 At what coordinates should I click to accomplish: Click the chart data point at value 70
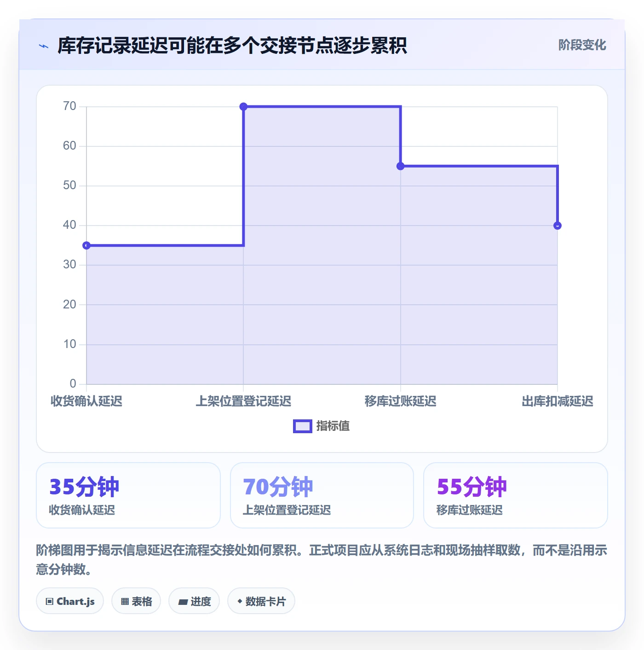244,107
